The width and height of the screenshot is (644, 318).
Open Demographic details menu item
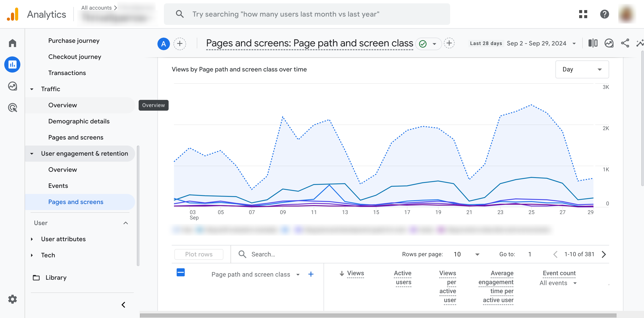coord(79,121)
